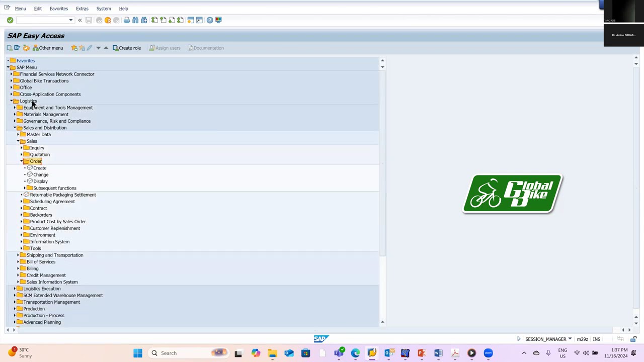Open Microsoft Teams from taskbar

(339, 353)
